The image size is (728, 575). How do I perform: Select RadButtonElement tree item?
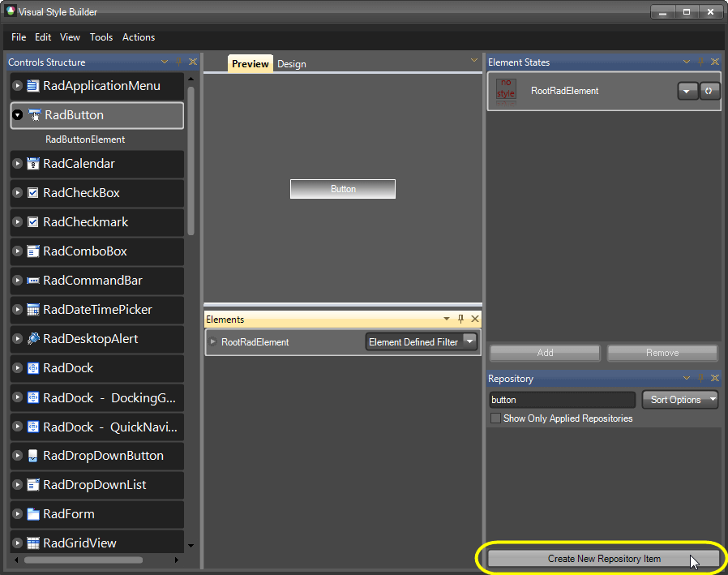85,139
